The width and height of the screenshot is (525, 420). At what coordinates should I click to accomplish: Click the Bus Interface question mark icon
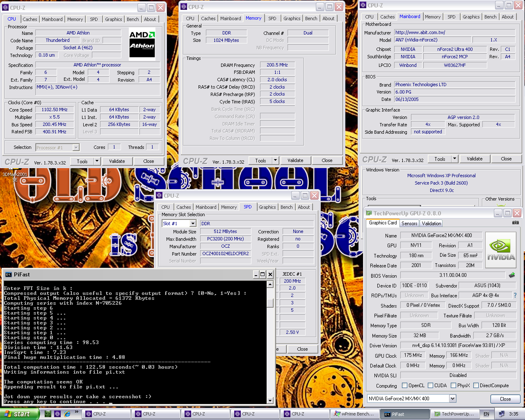coord(515,295)
